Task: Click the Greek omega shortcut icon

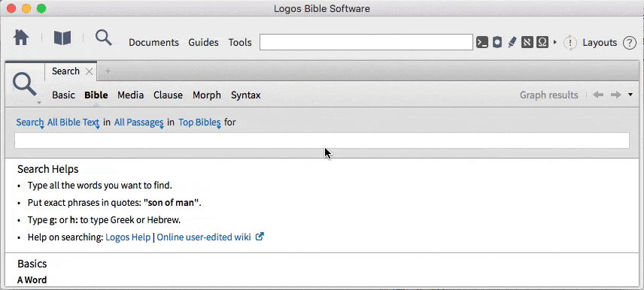Action: point(542,42)
